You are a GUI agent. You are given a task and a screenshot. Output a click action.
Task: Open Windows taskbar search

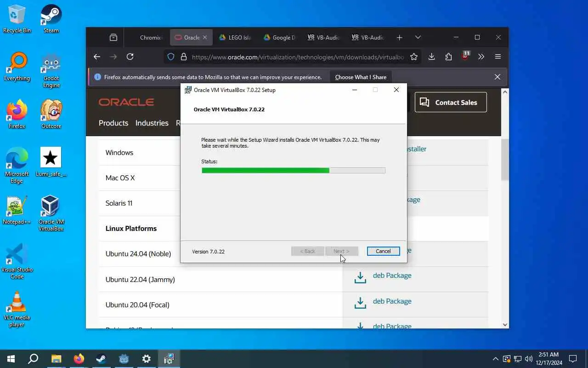click(33, 359)
